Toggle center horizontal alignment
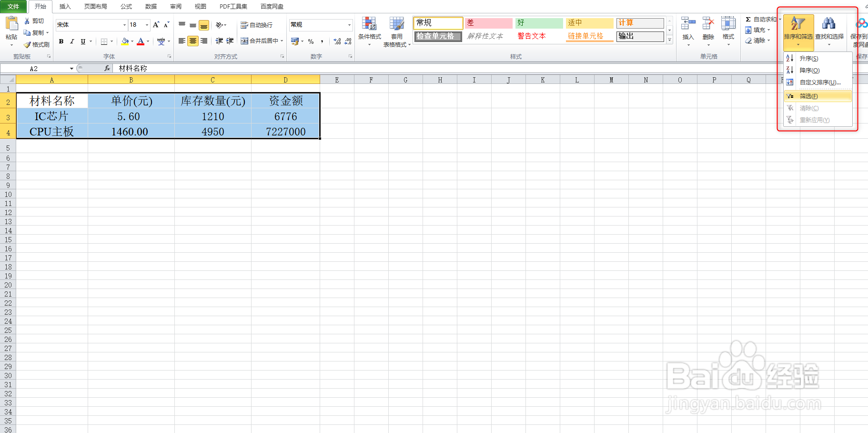The height and width of the screenshot is (433, 868). (193, 41)
